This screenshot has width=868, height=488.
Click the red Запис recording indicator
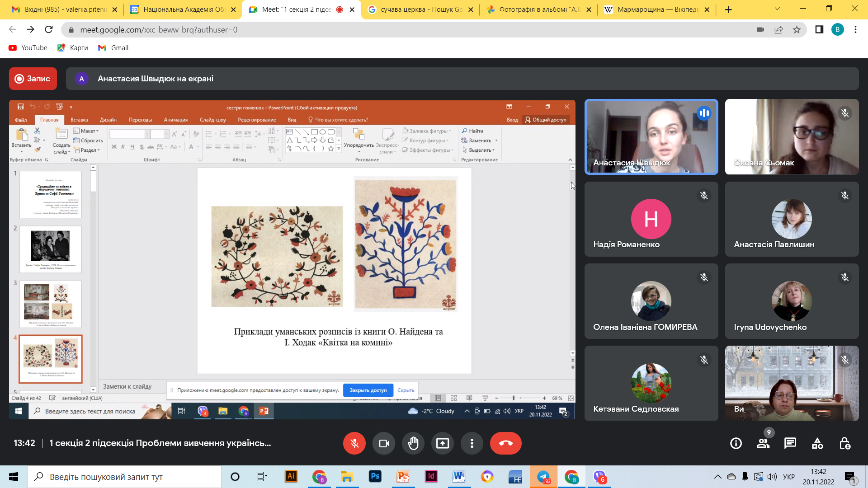(x=33, y=79)
